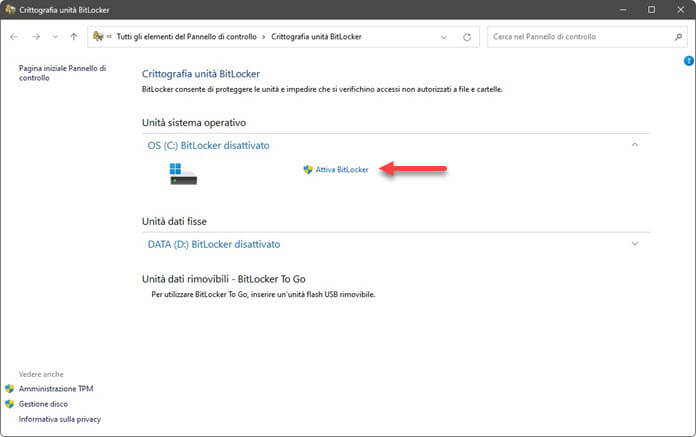Minimize the BitLocker window
Viewport: 696px width, 437px height.
(x=623, y=9)
